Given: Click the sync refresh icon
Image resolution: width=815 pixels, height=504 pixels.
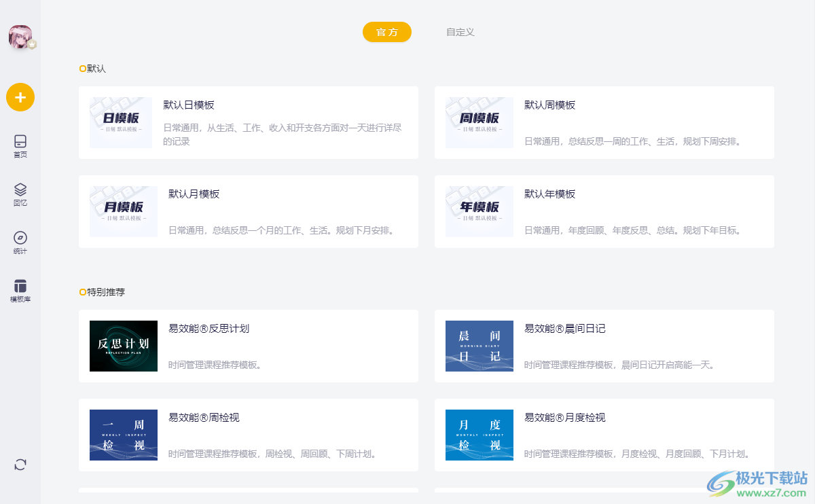Looking at the screenshot, I should [20, 465].
